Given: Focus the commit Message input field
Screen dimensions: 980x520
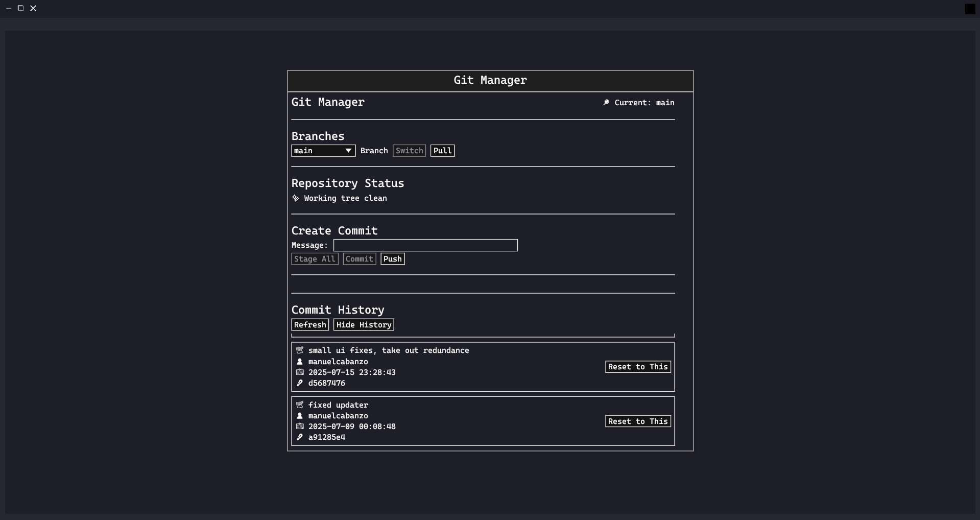Looking at the screenshot, I should point(425,245).
